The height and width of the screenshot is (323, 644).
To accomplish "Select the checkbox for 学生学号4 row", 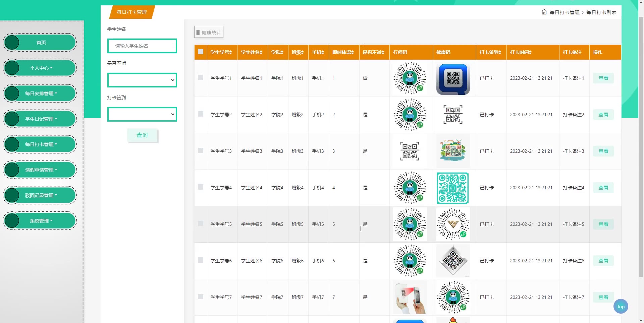I will pyautogui.click(x=201, y=187).
